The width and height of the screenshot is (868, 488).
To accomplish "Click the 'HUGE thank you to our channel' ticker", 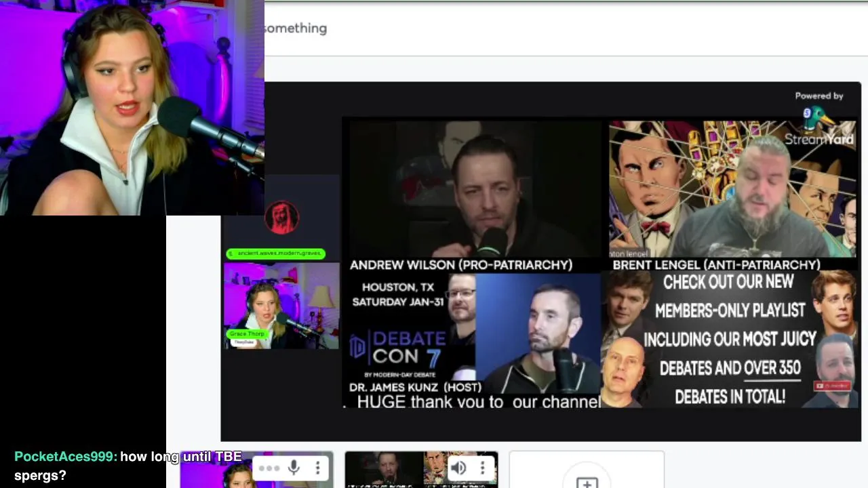I will coord(478,402).
